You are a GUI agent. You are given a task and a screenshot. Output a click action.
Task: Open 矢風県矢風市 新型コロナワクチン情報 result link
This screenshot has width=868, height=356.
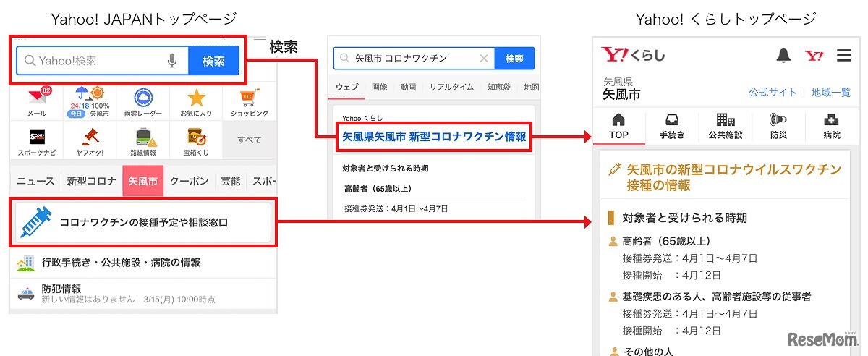(x=434, y=136)
